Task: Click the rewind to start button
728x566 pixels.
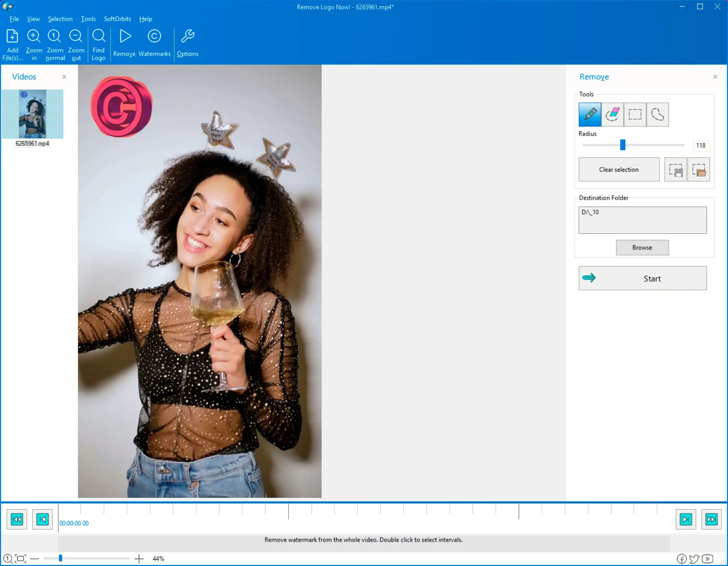Action: [17, 519]
